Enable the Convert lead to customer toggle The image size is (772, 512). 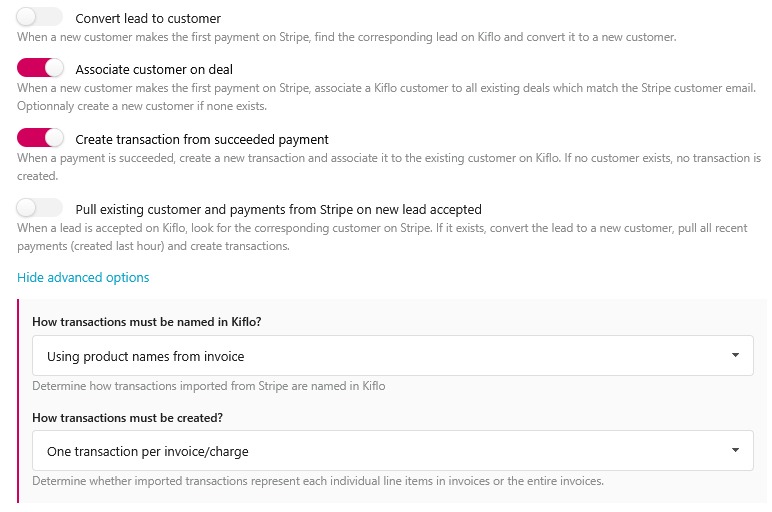(x=40, y=18)
